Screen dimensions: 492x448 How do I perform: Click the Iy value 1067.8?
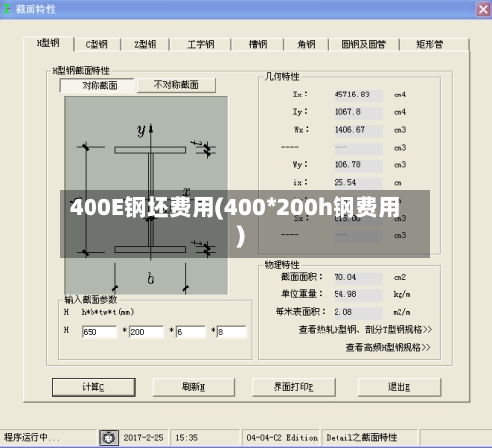click(358, 112)
